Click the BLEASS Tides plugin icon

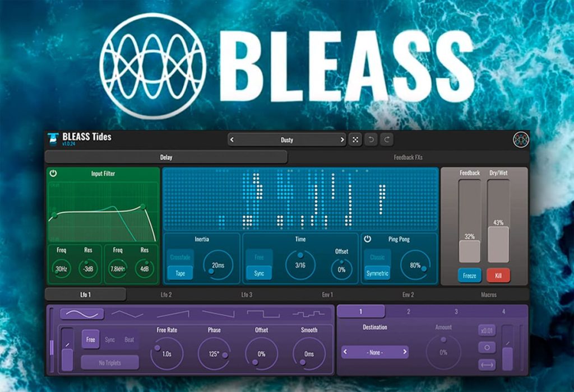pos(53,139)
